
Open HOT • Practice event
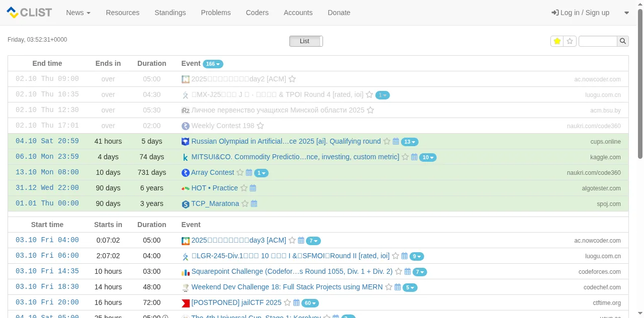[x=214, y=188]
